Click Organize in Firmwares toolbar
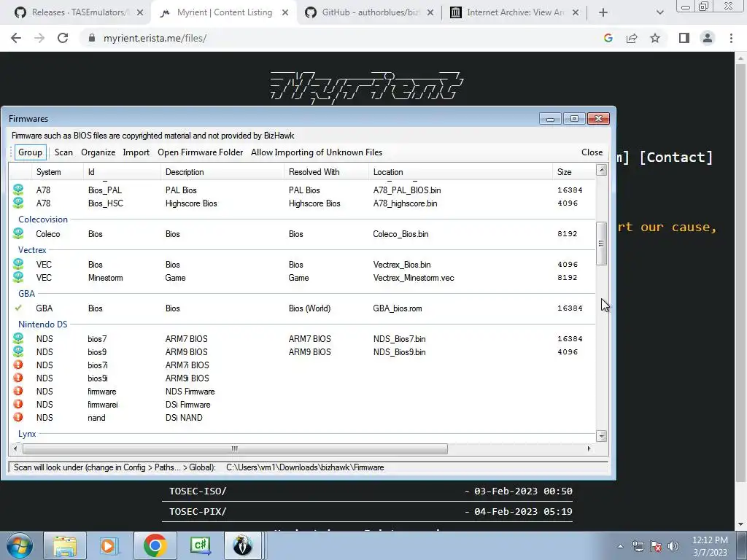This screenshot has height=560, width=747. [98, 152]
